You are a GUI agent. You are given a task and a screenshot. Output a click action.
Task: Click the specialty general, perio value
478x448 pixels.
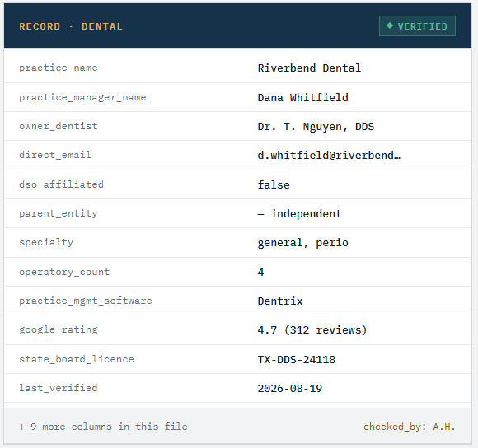[302, 243]
